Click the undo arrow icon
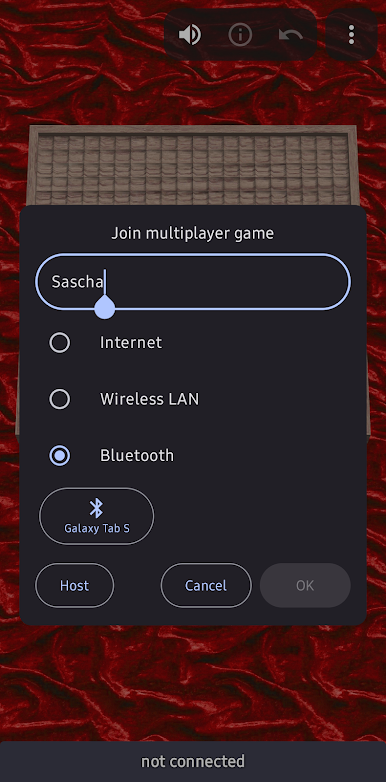This screenshot has width=386, height=782. tap(291, 35)
